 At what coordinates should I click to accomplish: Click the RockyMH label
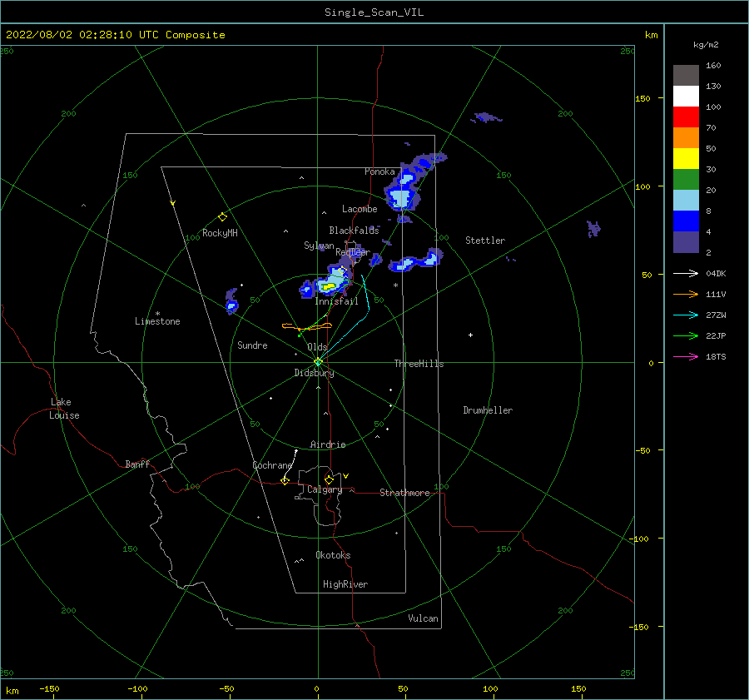(x=220, y=233)
